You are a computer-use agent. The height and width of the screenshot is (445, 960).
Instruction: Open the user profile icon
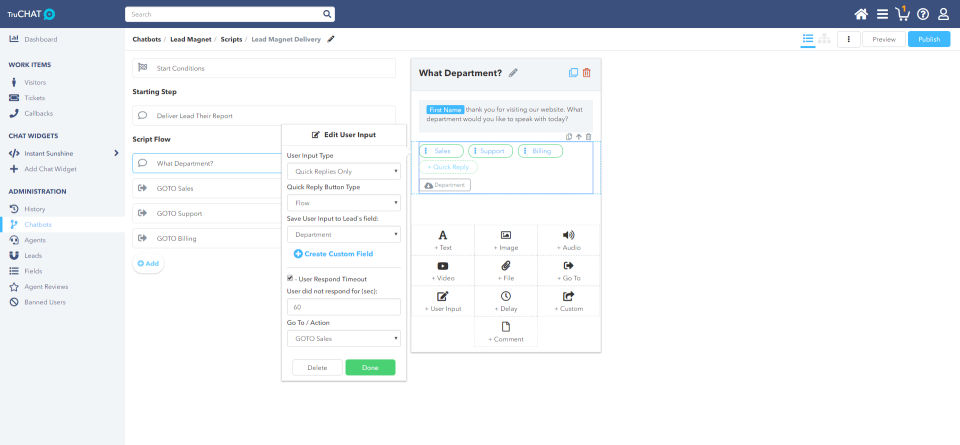click(943, 14)
